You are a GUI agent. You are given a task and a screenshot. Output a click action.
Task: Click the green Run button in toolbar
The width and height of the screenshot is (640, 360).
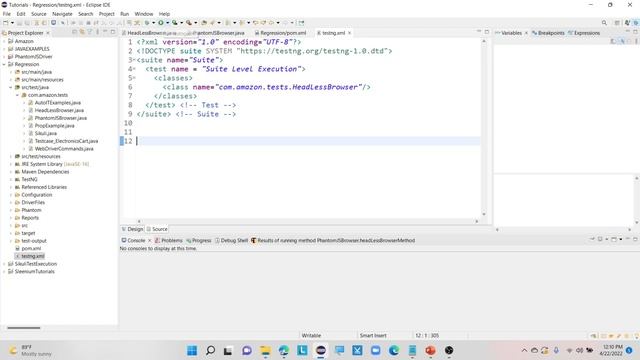(x=161, y=23)
